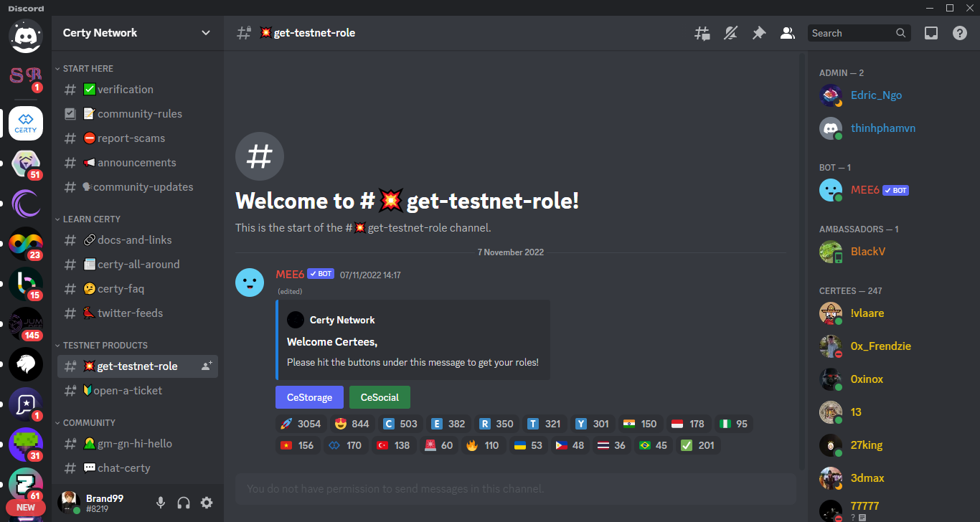Hide the member list panel

coord(787,33)
